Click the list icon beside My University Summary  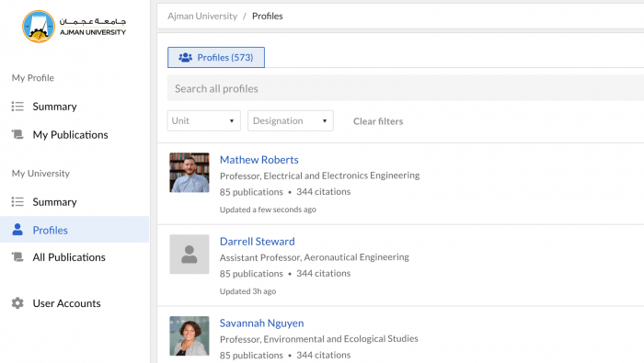[17, 202]
